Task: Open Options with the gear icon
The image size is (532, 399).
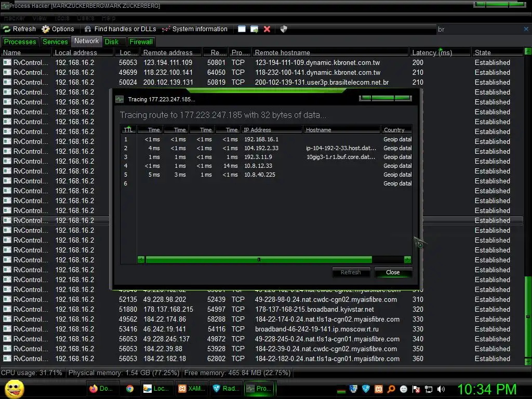Action: (46, 29)
